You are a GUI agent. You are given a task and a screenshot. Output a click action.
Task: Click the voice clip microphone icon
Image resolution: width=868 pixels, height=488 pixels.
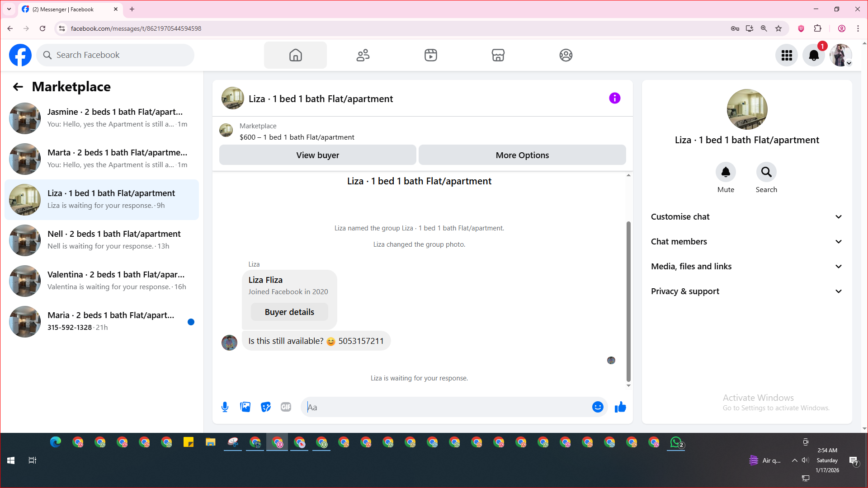point(225,407)
